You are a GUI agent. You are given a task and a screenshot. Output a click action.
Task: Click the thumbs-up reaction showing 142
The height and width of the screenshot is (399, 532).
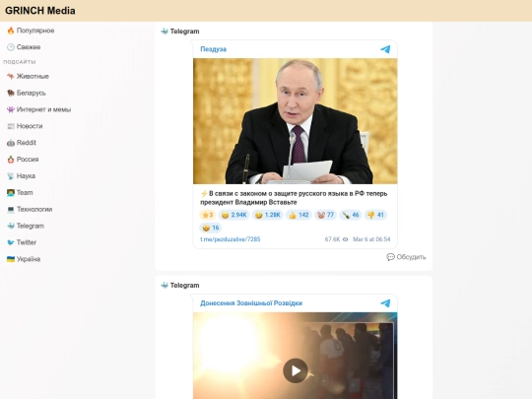click(299, 215)
